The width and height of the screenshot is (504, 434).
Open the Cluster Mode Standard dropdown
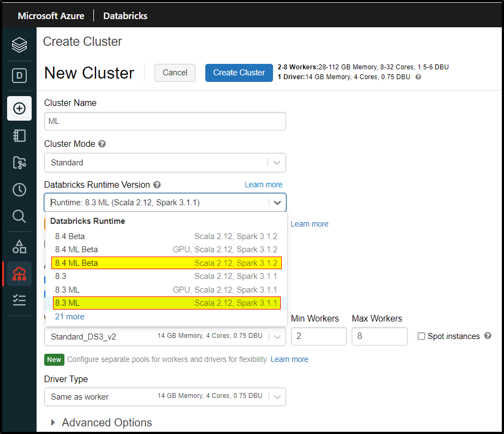[165, 163]
